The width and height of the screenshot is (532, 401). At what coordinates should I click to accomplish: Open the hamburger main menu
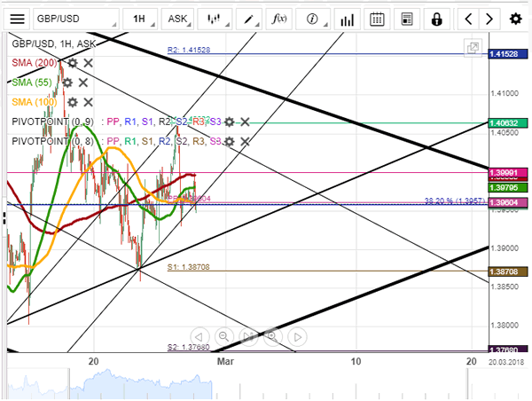[19, 19]
